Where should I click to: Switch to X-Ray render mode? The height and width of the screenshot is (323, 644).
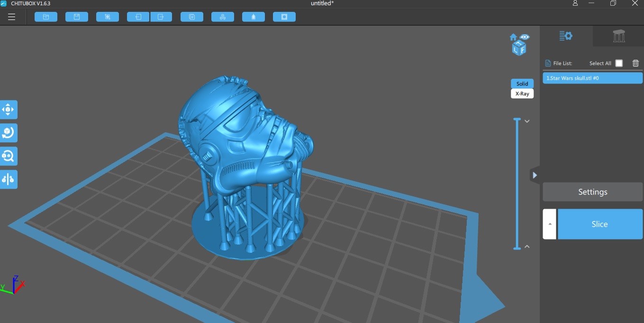[522, 93]
